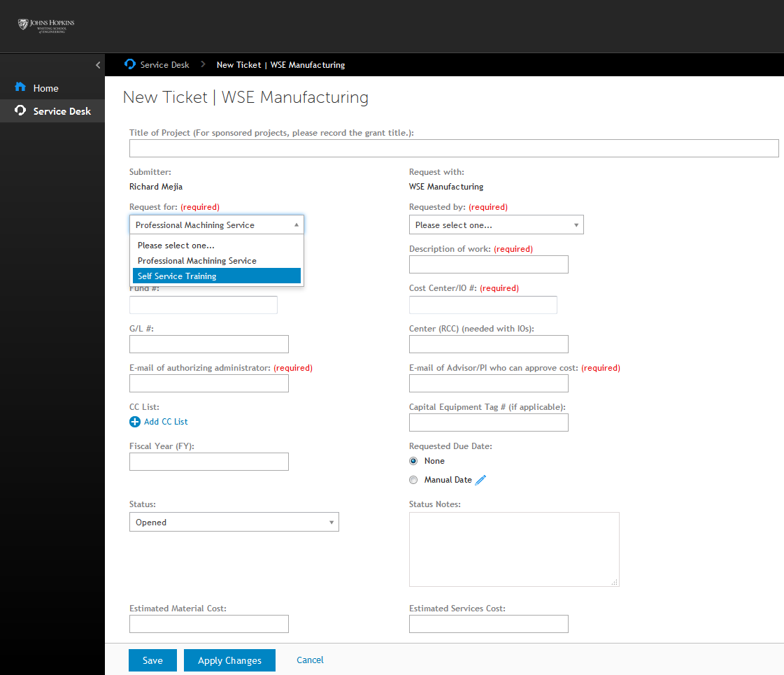Grab the Status Notes resize handle

pyautogui.click(x=615, y=582)
